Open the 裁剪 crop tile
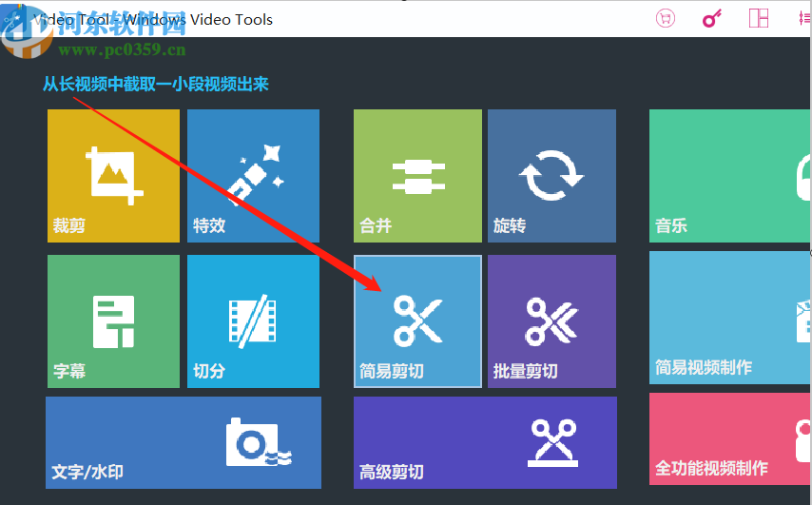Viewport: 812px width, 505px height. [x=113, y=176]
